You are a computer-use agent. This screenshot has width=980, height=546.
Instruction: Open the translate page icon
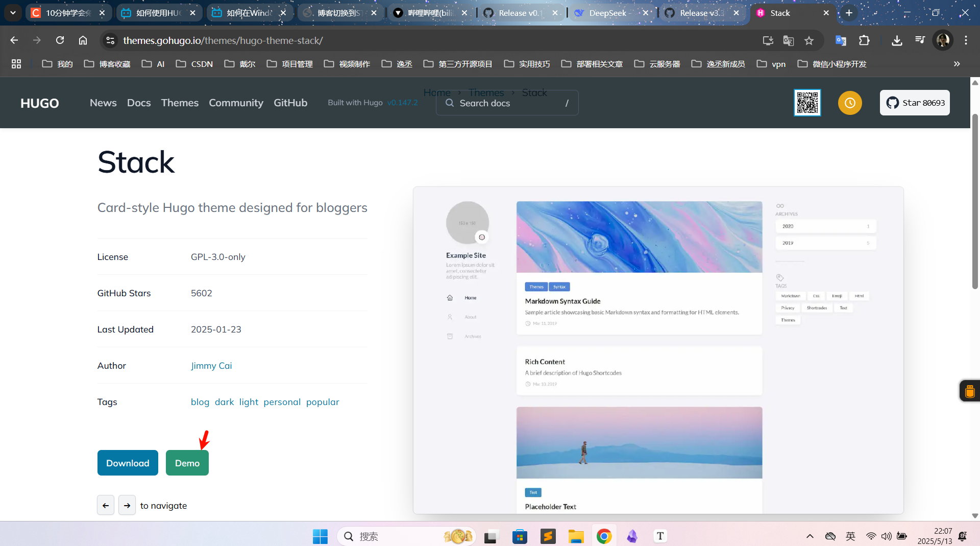tap(789, 40)
